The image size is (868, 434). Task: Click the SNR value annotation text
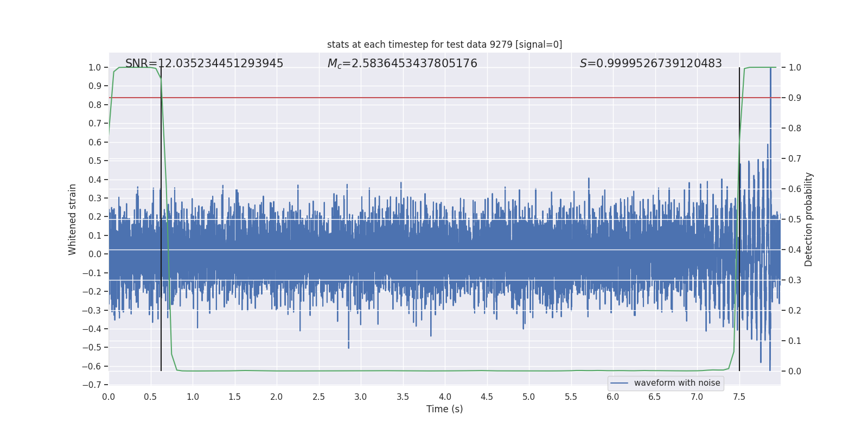pos(204,63)
